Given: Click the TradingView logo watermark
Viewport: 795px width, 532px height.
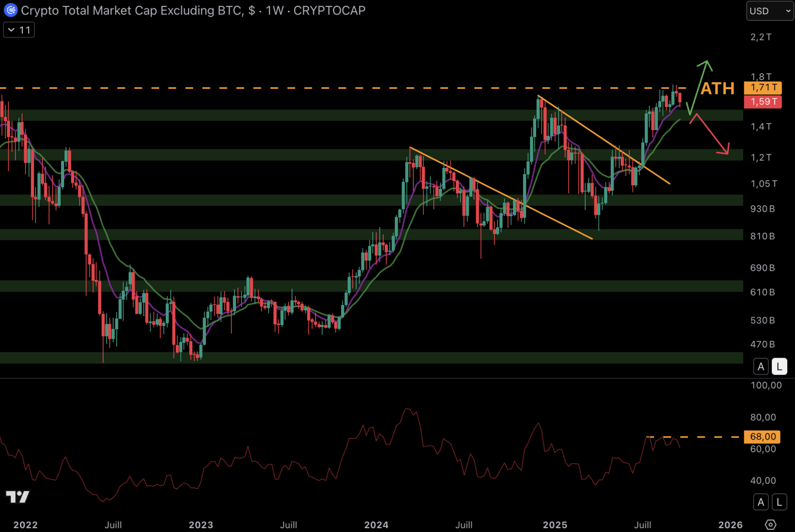Looking at the screenshot, I should (x=18, y=497).
